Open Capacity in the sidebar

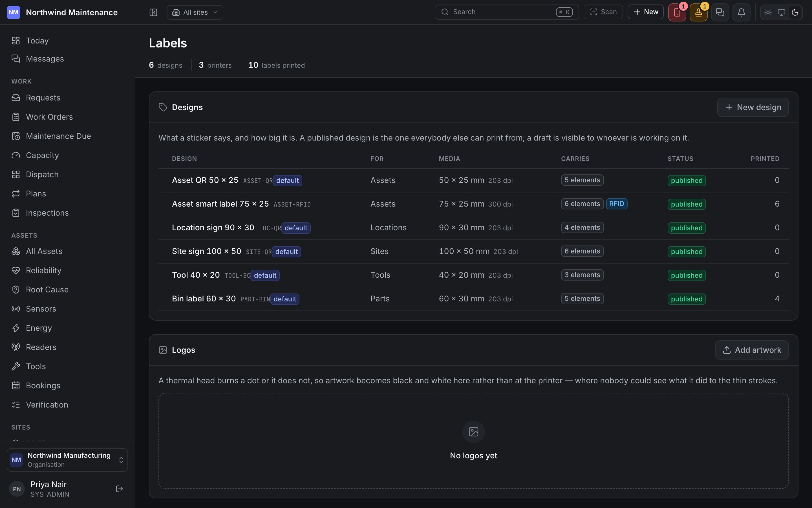(x=67, y=155)
